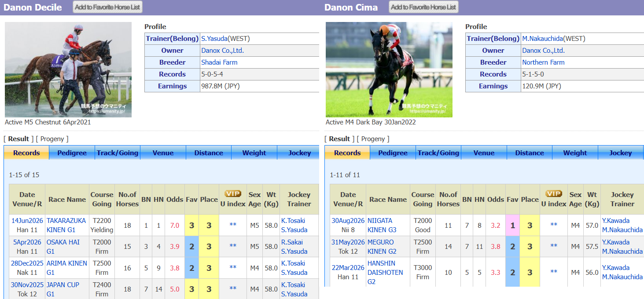The width and height of the screenshot is (644, 299).
Task: Open trainer M.Nakauchida in Danon Cima profile
Action: [x=542, y=39]
